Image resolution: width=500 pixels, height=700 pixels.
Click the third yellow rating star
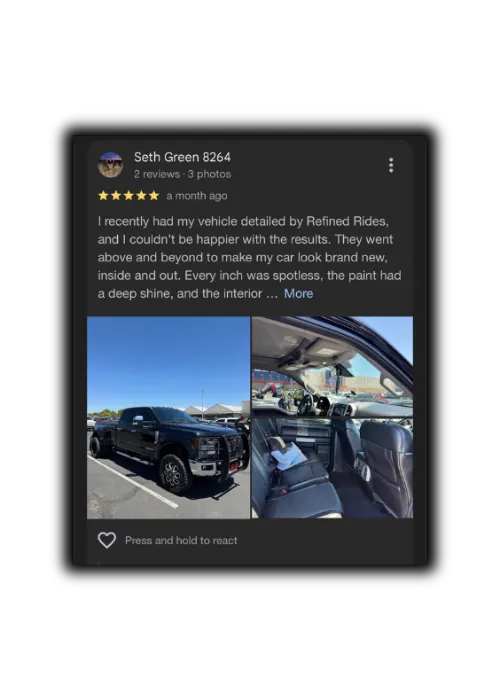pos(129,196)
